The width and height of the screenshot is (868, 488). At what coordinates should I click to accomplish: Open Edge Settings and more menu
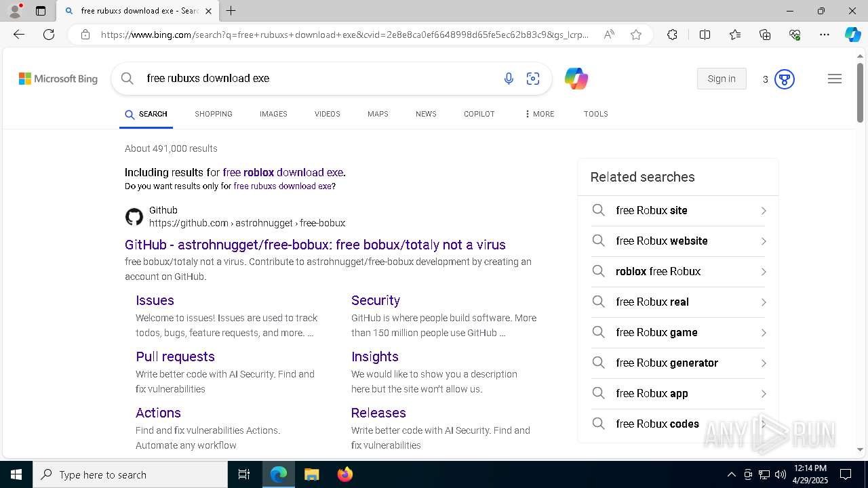pos(825,35)
